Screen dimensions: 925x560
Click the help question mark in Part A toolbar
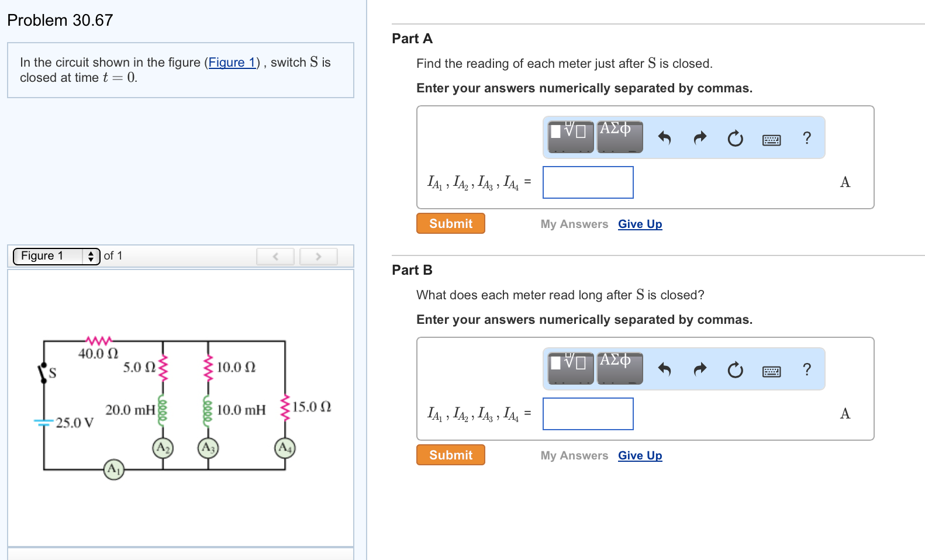click(x=806, y=138)
